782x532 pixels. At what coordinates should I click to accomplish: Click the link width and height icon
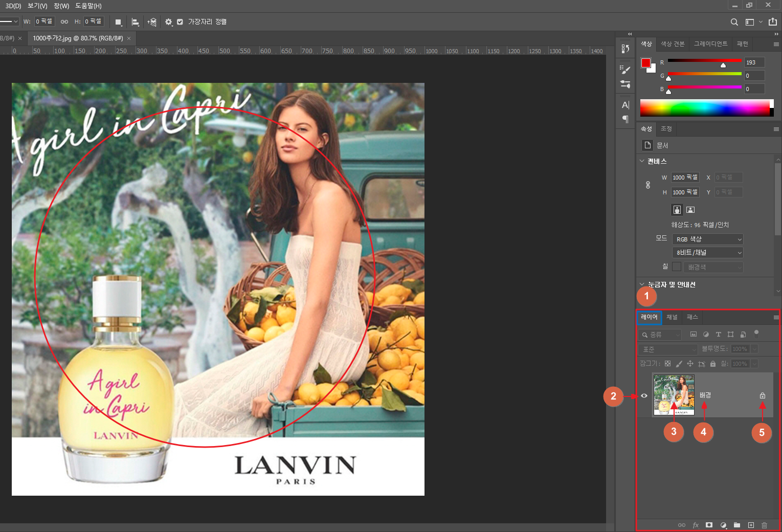click(x=64, y=21)
